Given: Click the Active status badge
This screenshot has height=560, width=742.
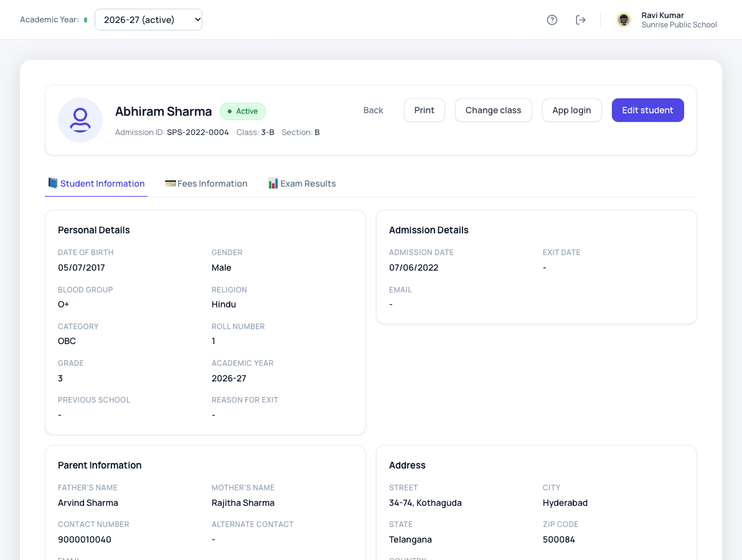Looking at the screenshot, I should tap(243, 111).
